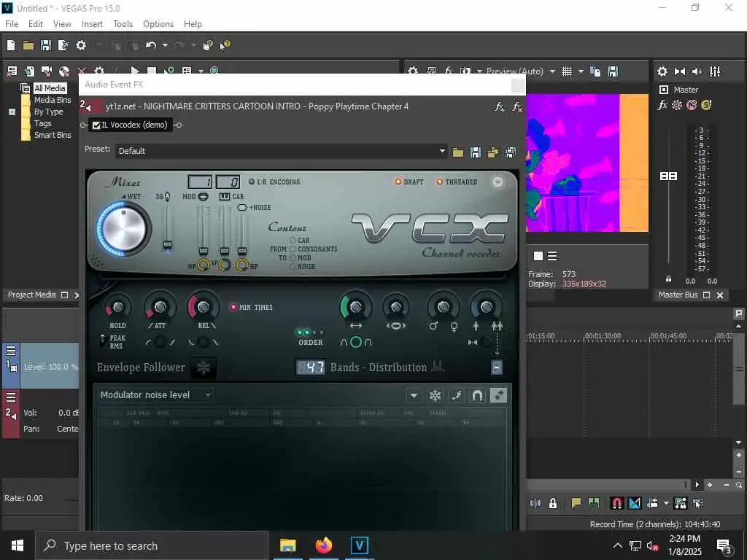Screen dimensions: 747x560
Task: Save snapshot to file in preview toolbar
Action: [613, 71]
